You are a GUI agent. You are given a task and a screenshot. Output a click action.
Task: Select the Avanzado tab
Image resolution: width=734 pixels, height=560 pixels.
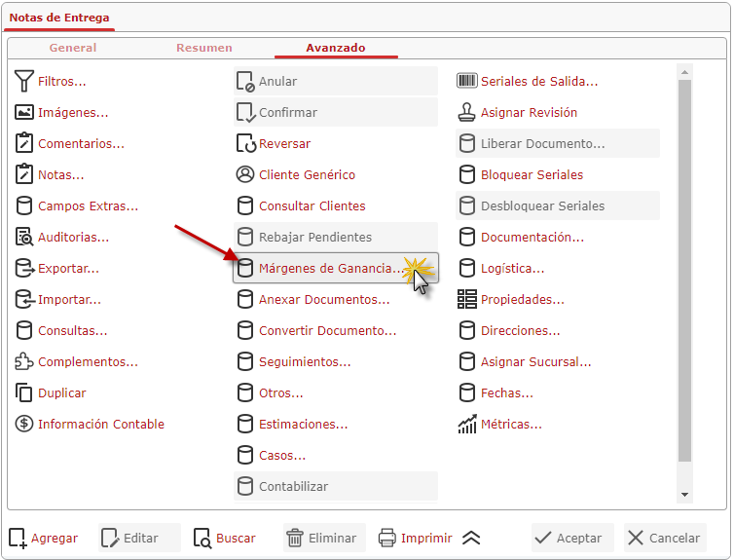[336, 48]
